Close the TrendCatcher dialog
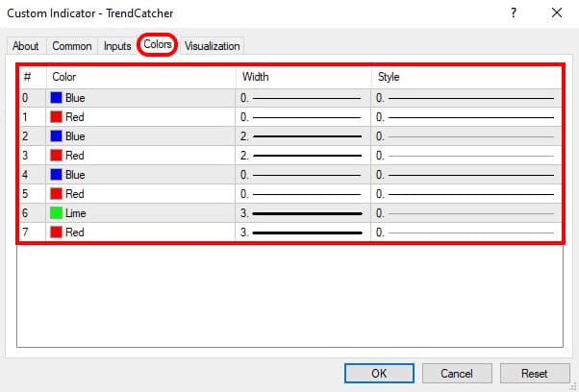This screenshot has width=579, height=392. 557,12
